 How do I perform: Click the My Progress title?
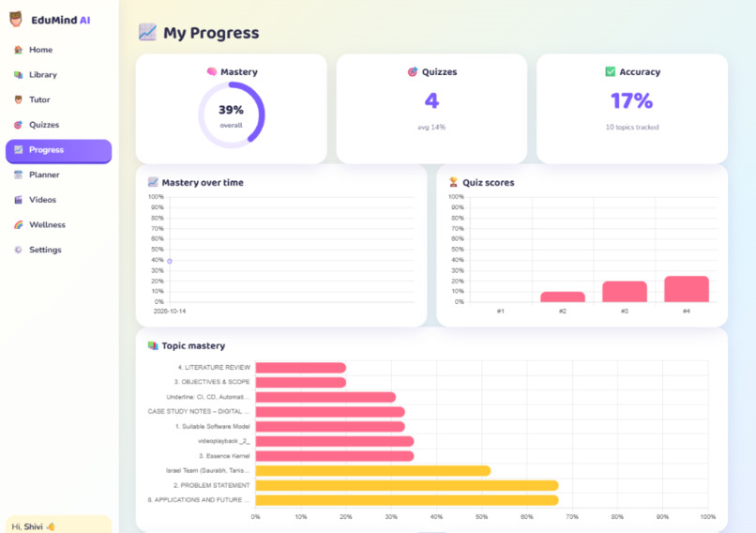pyautogui.click(x=211, y=33)
